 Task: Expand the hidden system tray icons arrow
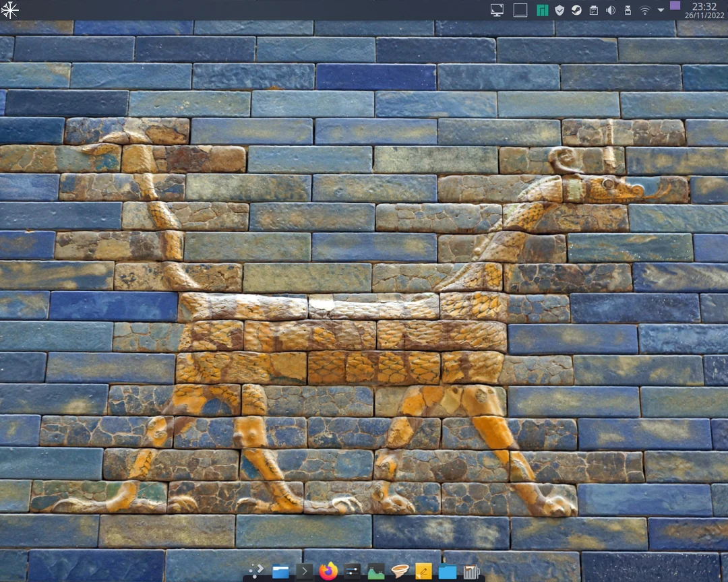[661, 10]
